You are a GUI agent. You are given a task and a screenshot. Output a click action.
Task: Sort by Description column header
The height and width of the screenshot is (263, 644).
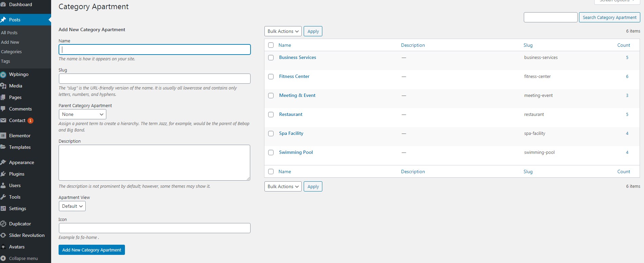click(413, 45)
